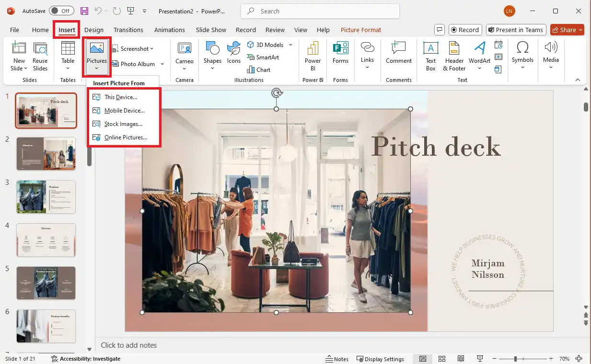The image size is (591, 364).
Task: Click Present in Teams button
Action: tap(516, 30)
